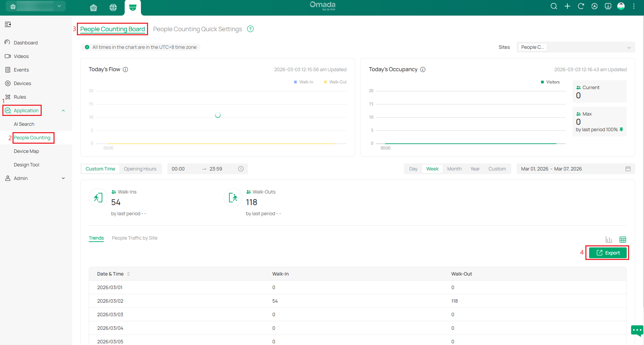Select People Traffic by Site tab
Viewport: 644px width, 345px height.
click(x=134, y=238)
